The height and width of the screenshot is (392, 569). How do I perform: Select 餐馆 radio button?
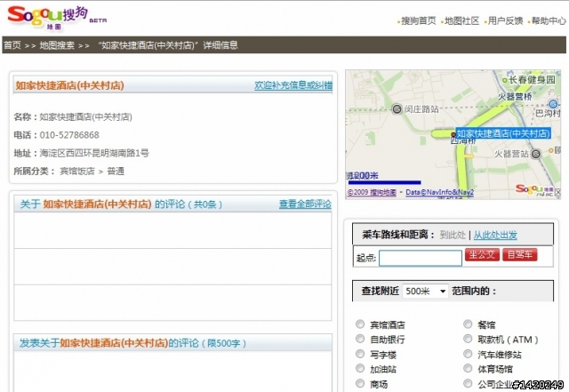coord(468,324)
